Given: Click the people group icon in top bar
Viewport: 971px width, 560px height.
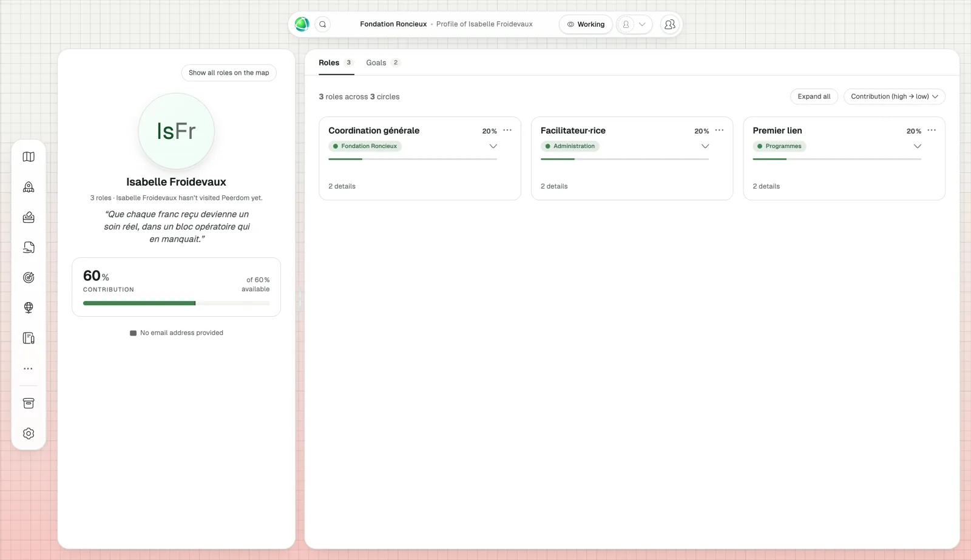Looking at the screenshot, I should coord(670,24).
